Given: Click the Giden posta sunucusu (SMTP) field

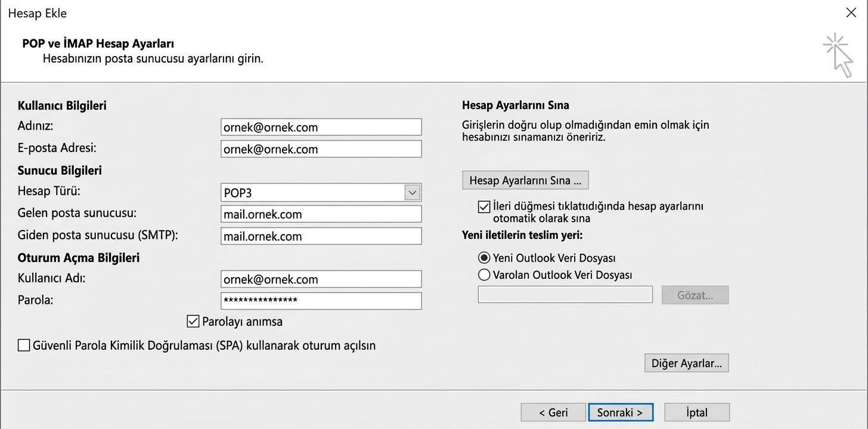Looking at the screenshot, I should (x=321, y=236).
